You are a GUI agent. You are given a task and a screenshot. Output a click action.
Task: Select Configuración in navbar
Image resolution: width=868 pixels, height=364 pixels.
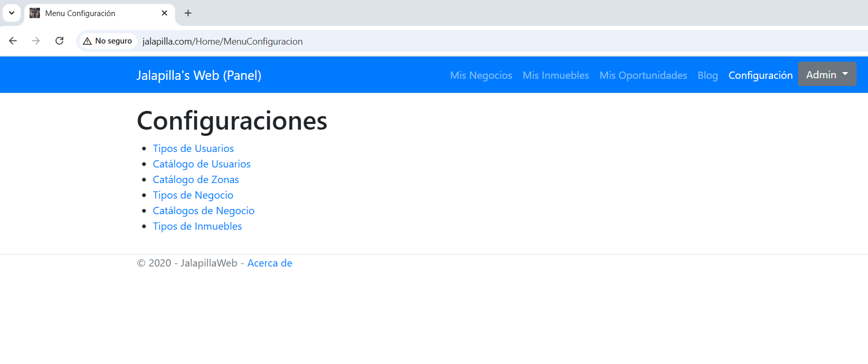(760, 75)
